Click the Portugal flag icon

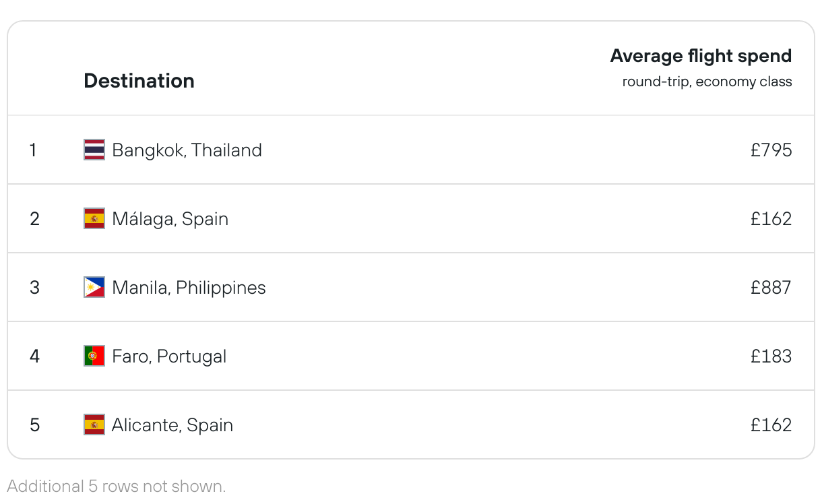point(94,356)
